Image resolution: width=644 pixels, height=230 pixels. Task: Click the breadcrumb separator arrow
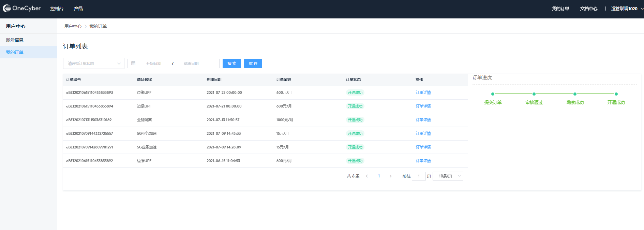[86, 27]
